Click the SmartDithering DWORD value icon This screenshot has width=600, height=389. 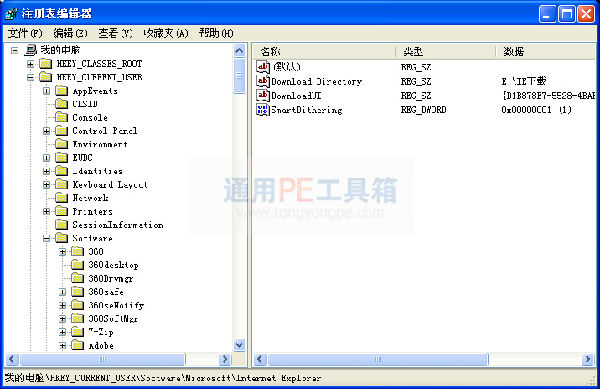[x=263, y=110]
